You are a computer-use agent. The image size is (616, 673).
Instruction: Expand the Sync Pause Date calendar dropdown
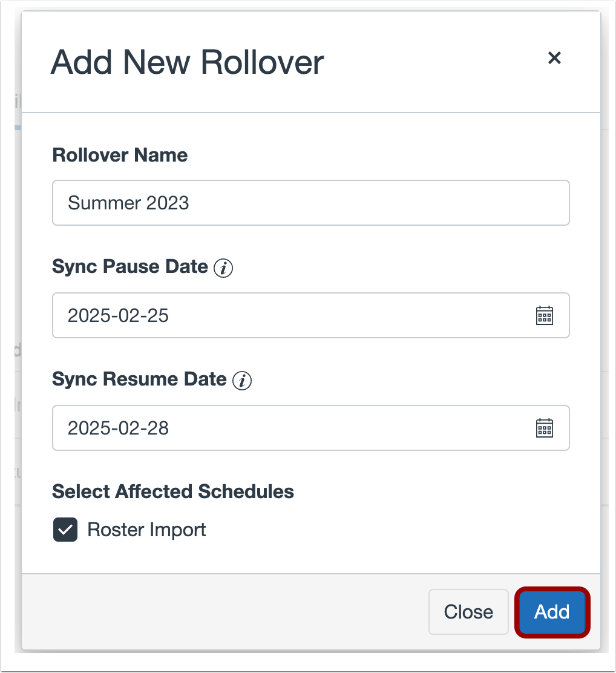point(544,315)
